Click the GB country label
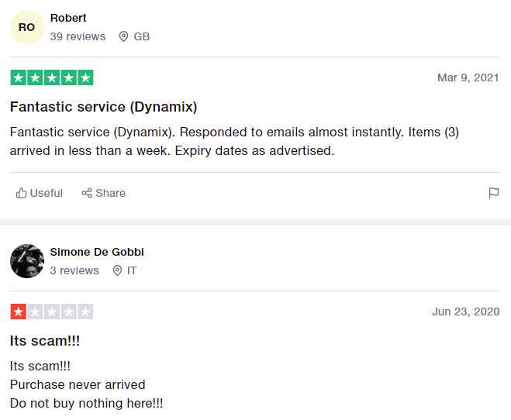Viewport: 511px width, 420px height. tap(141, 36)
